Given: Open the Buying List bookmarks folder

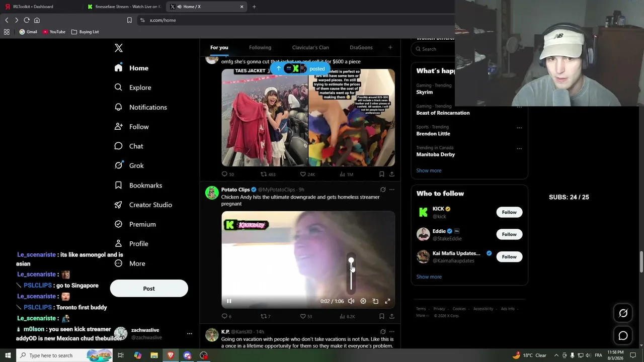Looking at the screenshot, I should (85, 32).
